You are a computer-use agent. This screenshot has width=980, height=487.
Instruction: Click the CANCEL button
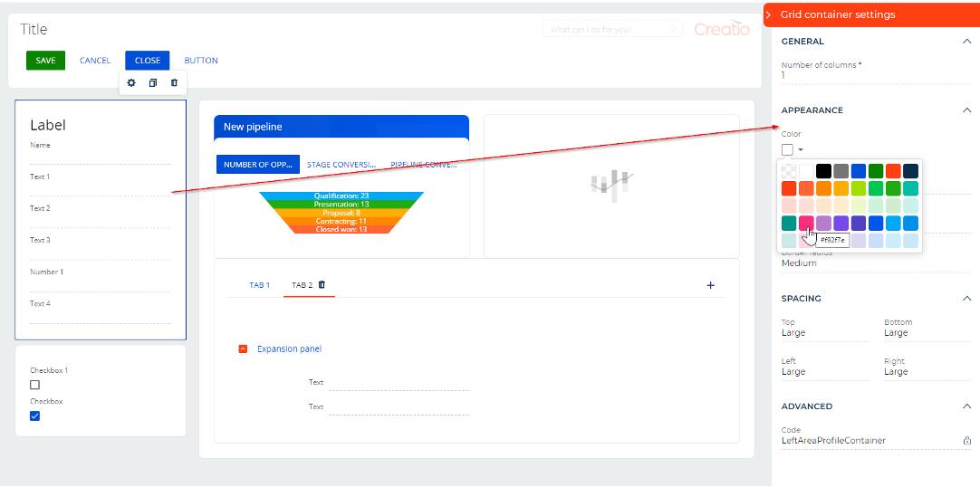(x=95, y=61)
